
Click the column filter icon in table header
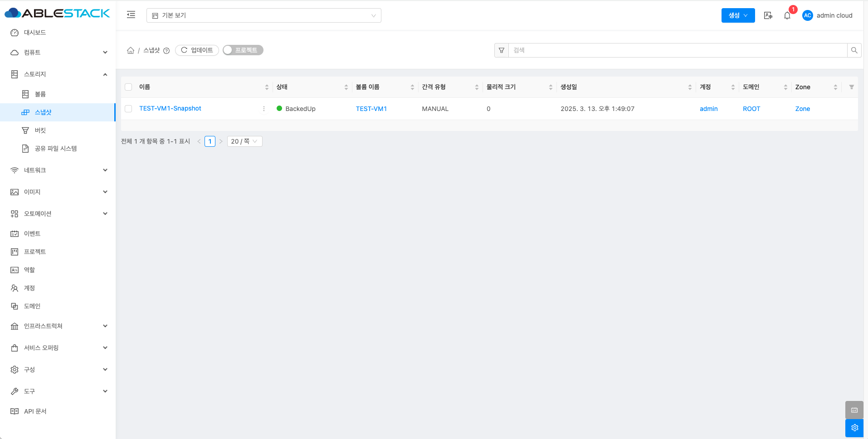click(x=851, y=87)
